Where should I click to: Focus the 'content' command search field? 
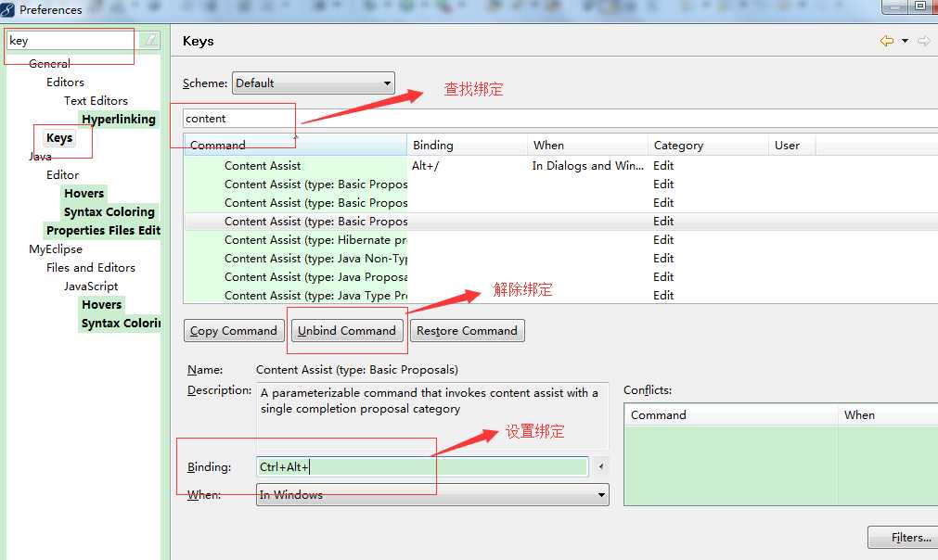click(560, 119)
